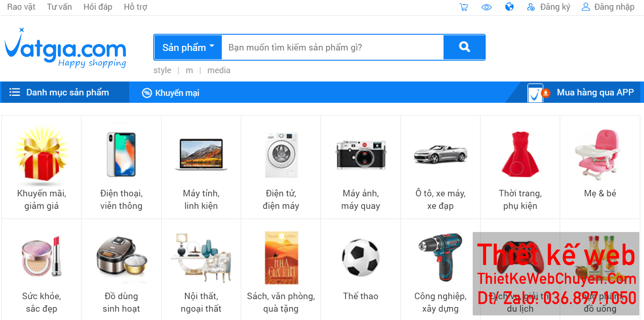
Task: Click the Mua hàng qua APP phone icon
Action: 535,92
